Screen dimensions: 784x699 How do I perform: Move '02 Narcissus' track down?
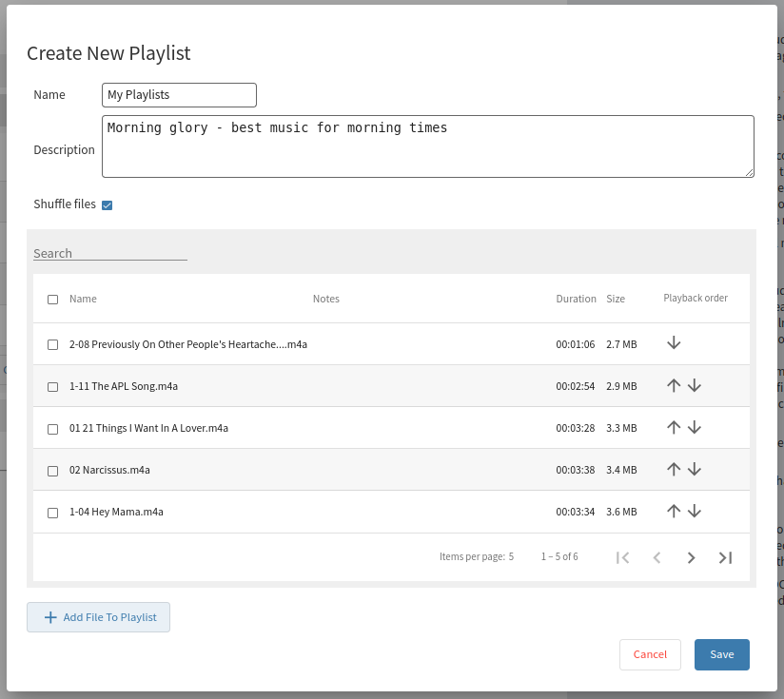pyautogui.click(x=695, y=469)
